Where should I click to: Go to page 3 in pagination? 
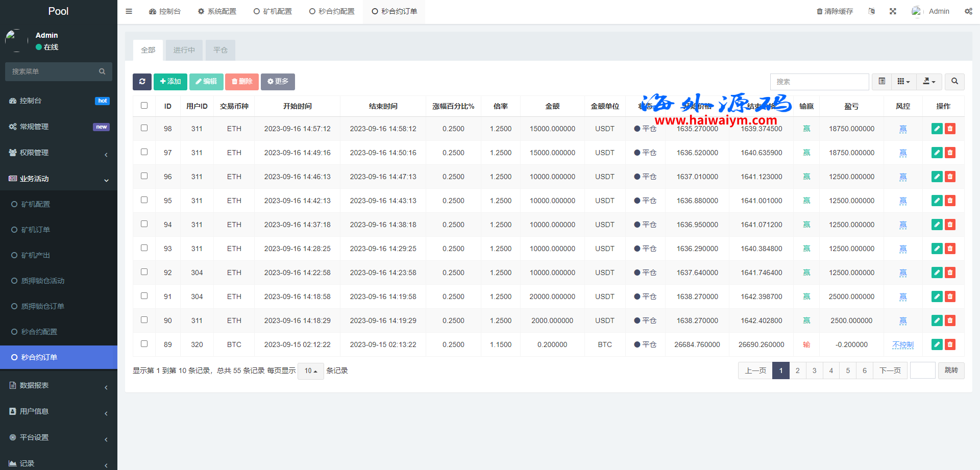coord(814,370)
